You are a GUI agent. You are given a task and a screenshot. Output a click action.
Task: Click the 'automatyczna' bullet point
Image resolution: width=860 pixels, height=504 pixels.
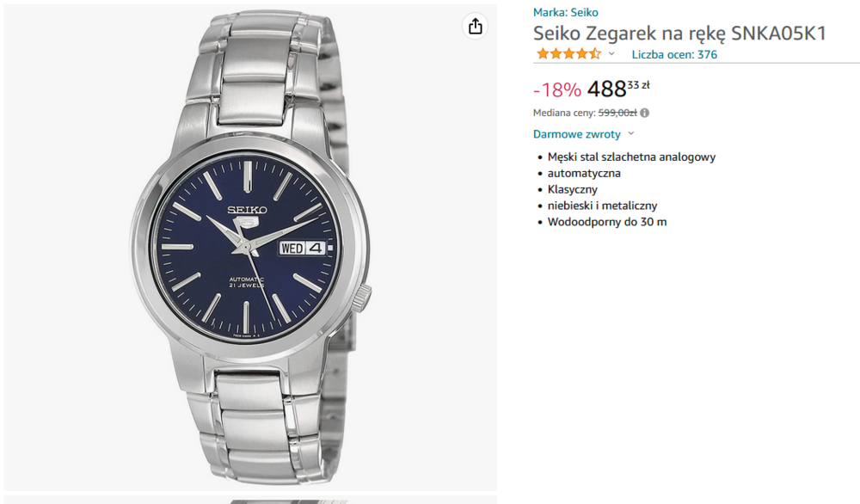pyautogui.click(x=584, y=173)
